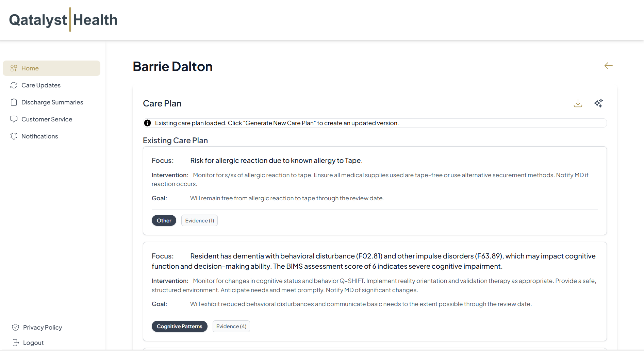Click the Discharge Summaries clipboard icon
This screenshot has height=351, width=644.
click(14, 102)
